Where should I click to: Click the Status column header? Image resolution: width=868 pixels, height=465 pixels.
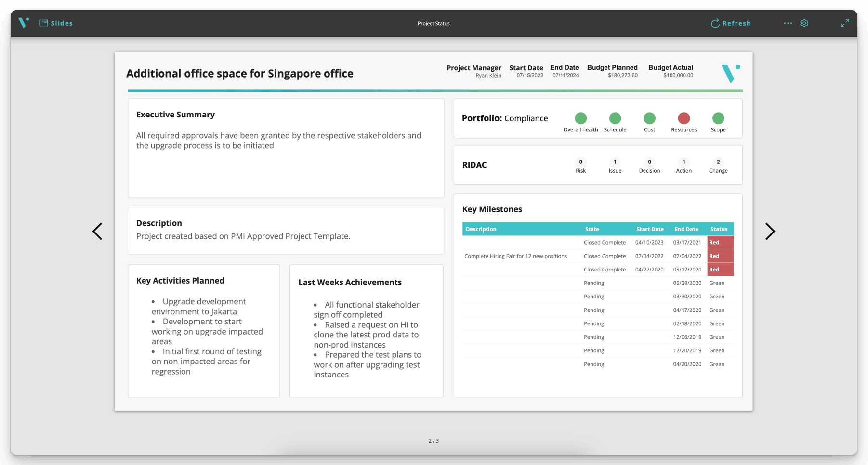[x=719, y=229]
